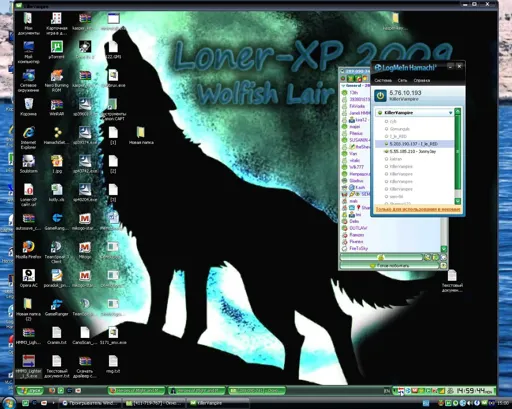The image size is (512, 409).
Task: Click the EN language indicator in inner taskbar
Action: pos(387,390)
